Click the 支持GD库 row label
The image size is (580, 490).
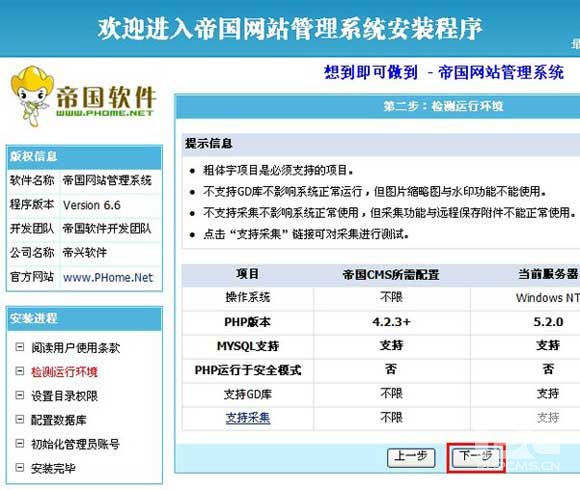tap(248, 394)
